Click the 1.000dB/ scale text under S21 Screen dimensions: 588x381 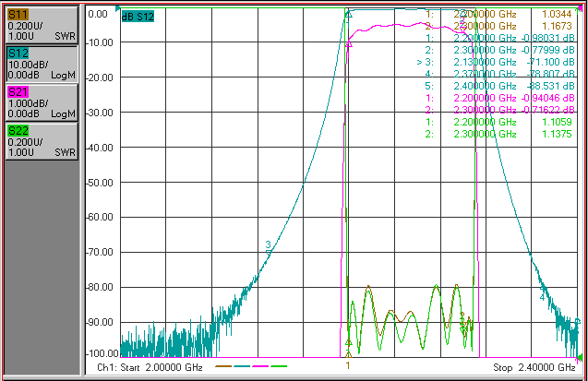(x=28, y=103)
